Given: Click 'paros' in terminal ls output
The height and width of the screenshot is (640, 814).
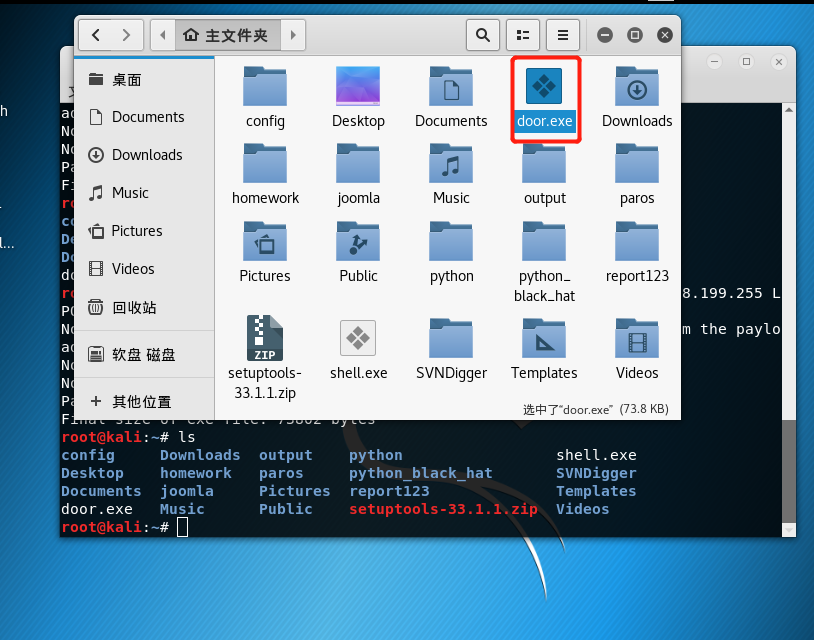Looking at the screenshot, I should (281, 473).
